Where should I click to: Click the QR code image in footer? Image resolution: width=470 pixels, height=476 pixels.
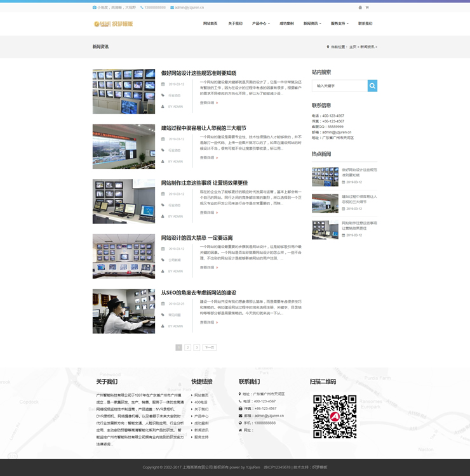(x=335, y=416)
